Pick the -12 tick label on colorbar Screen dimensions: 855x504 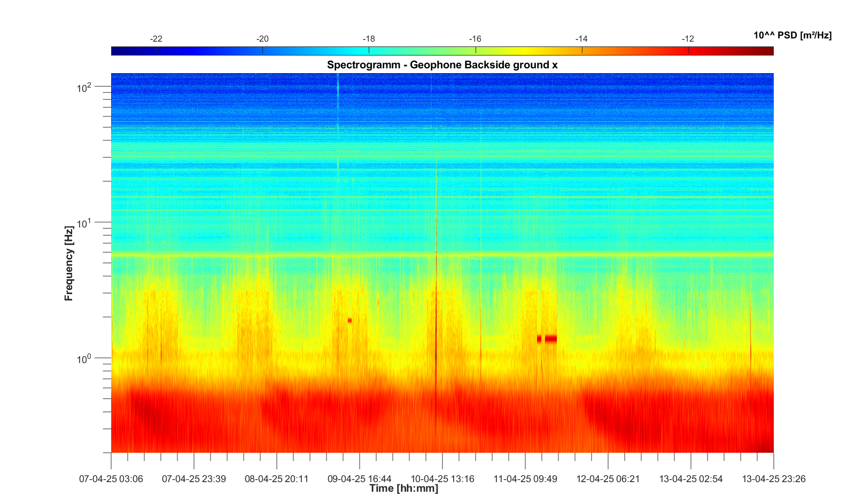tap(688, 39)
